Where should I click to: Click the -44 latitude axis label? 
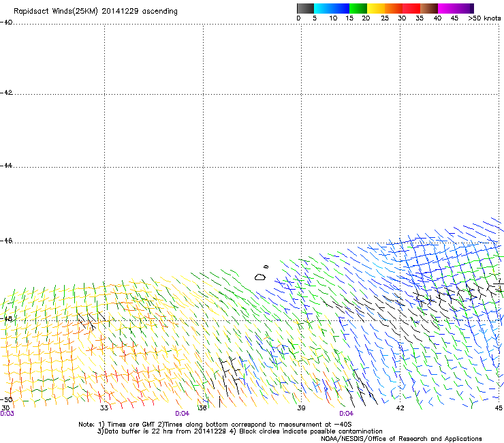[6, 166]
